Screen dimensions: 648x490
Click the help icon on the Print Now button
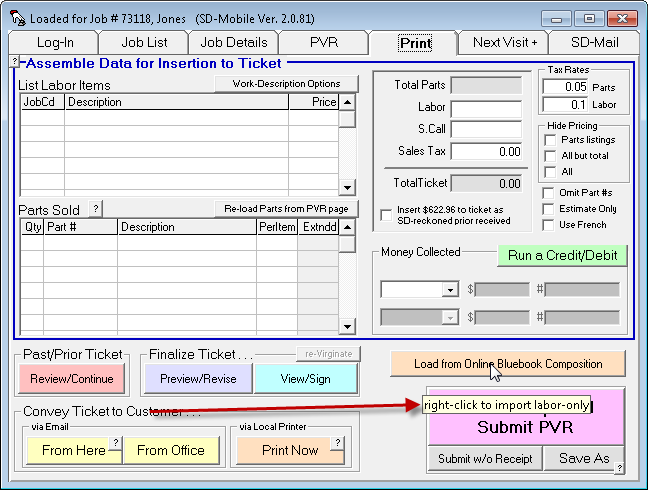(338, 443)
